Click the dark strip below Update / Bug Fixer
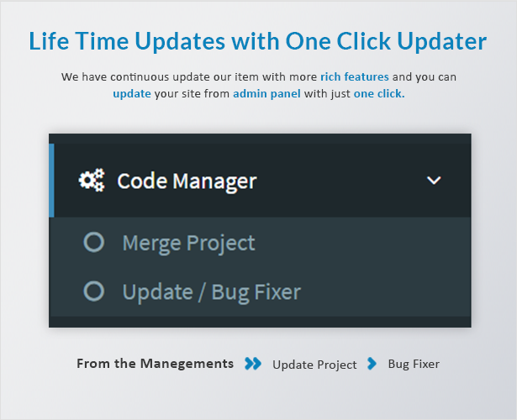 (x=260, y=322)
